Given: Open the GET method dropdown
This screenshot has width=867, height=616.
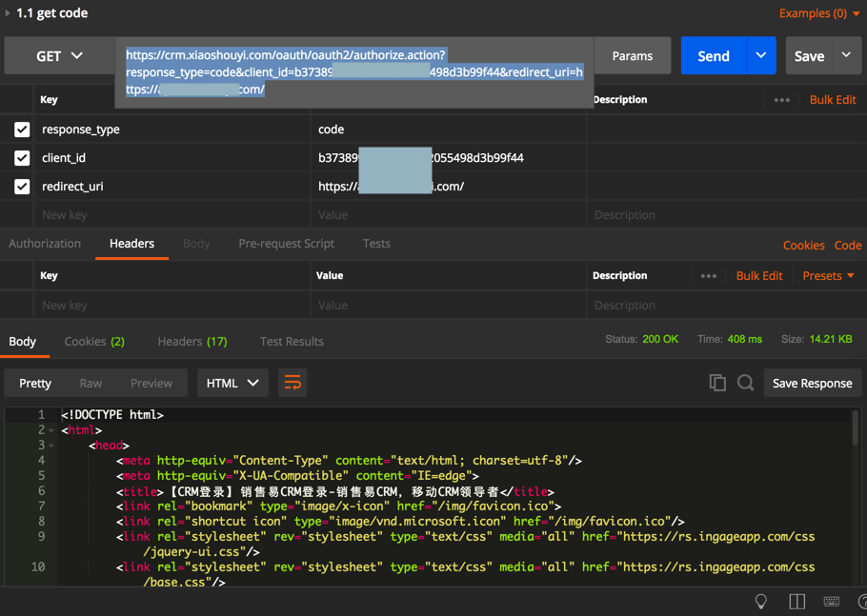Looking at the screenshot, I should point(59,56).
